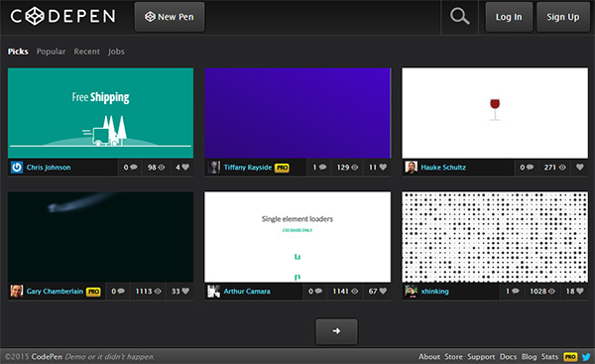
Task: Click Gary Chamberlain pen's comment icon
Action: tap(121, 291)
